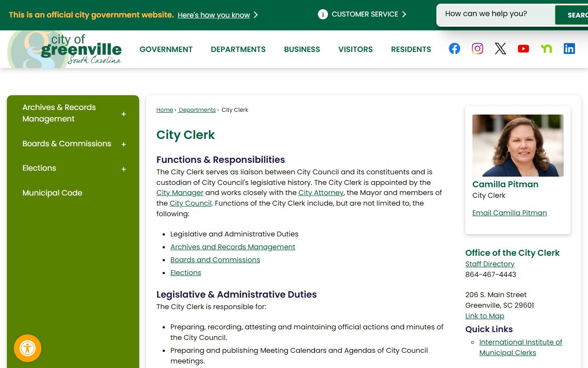Viewport: 588px width, 368px height.
Task: Open Elections sidebar item
Action: (39, 168)
